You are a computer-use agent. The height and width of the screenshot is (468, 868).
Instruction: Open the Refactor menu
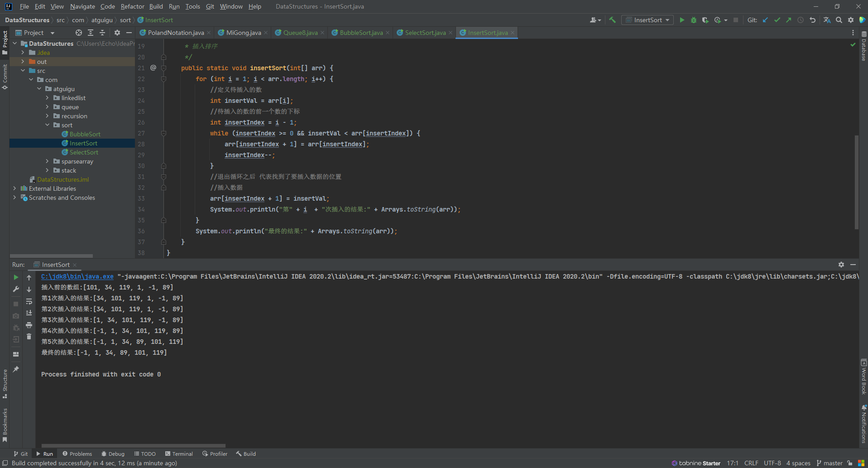[x=132, y=6]
